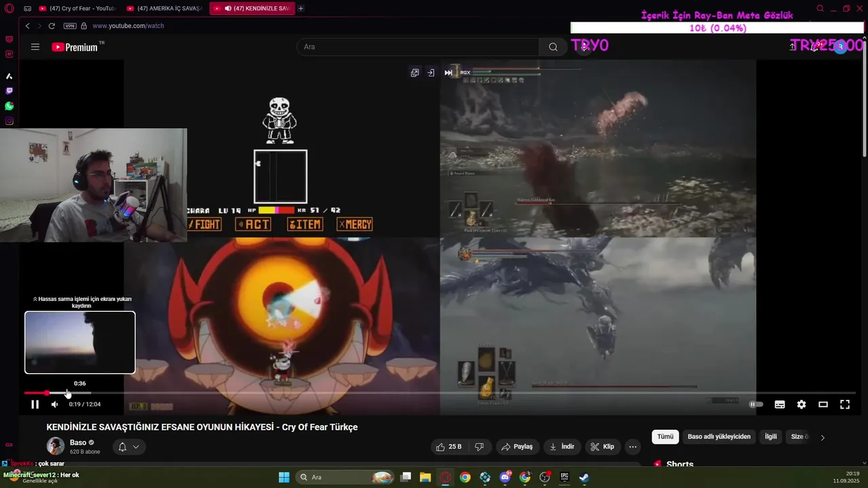Open the Windows Start button
The height and width of the screenshot is (488, 868).
pyautogui.click(x=284, y=477)
